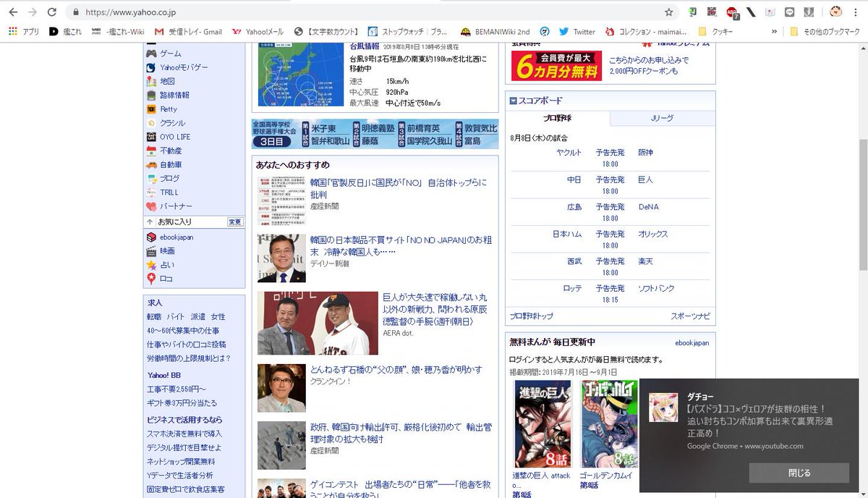The height and width of the screenshot is (498, 868).
Task: Click the 不動産 house icon
Action: (151, 151)
